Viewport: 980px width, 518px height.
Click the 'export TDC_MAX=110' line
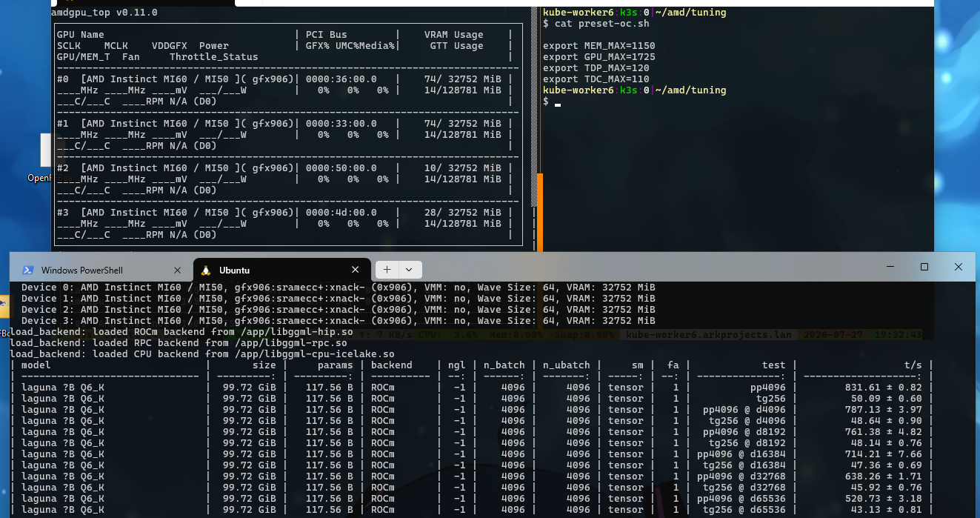coord(596,79)
